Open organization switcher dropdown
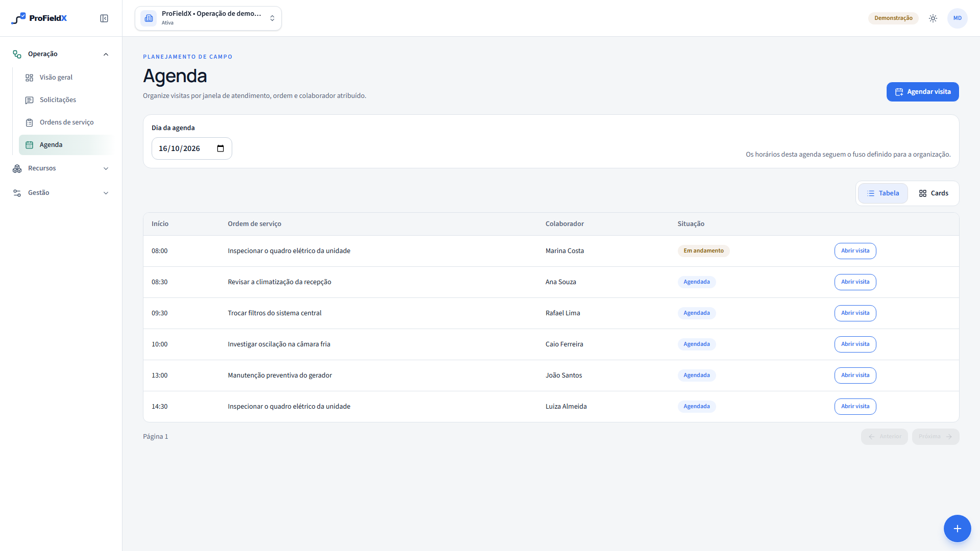This screenshot has width=980, height=551. pyautogui.click(x=208, y=18)
